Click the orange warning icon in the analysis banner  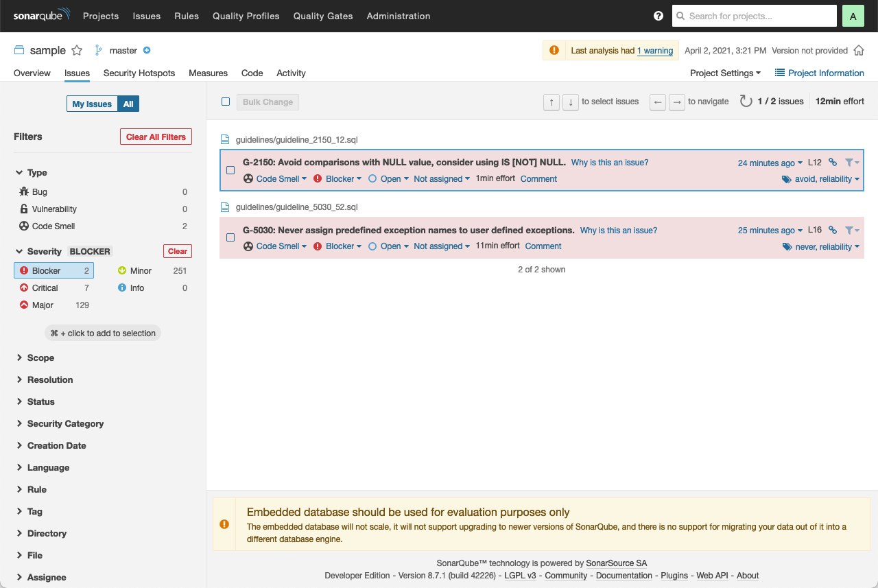tap(554, 50)
